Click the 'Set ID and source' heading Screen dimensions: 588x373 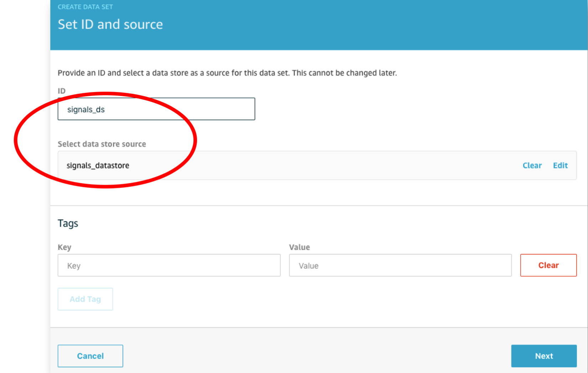(110, 24)
